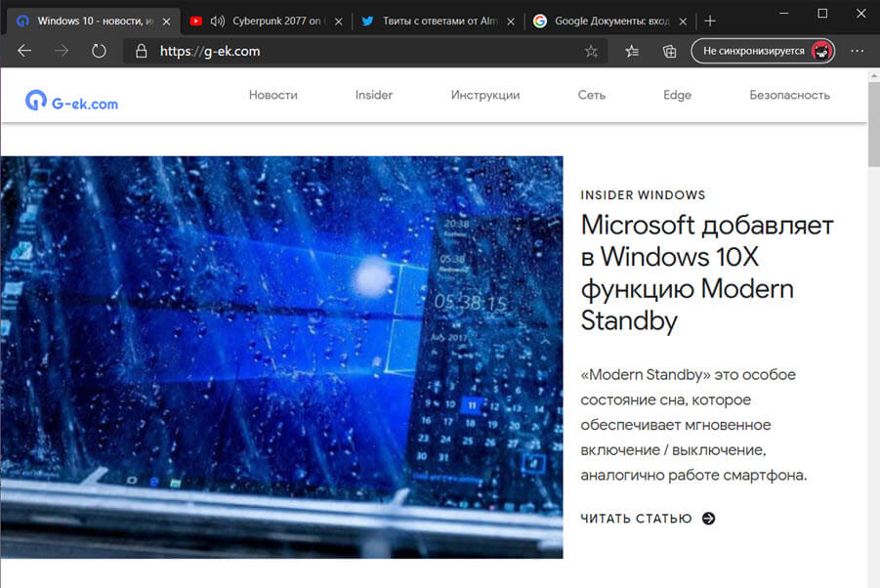Open the Новости menu section
880x588 pixels.
(273, 95)
